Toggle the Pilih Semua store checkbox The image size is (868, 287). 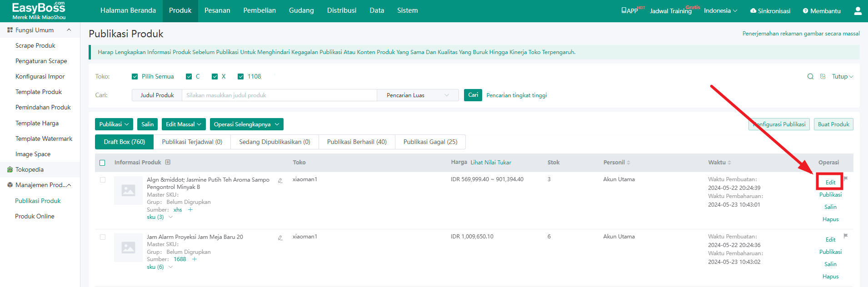pos(135,76)
